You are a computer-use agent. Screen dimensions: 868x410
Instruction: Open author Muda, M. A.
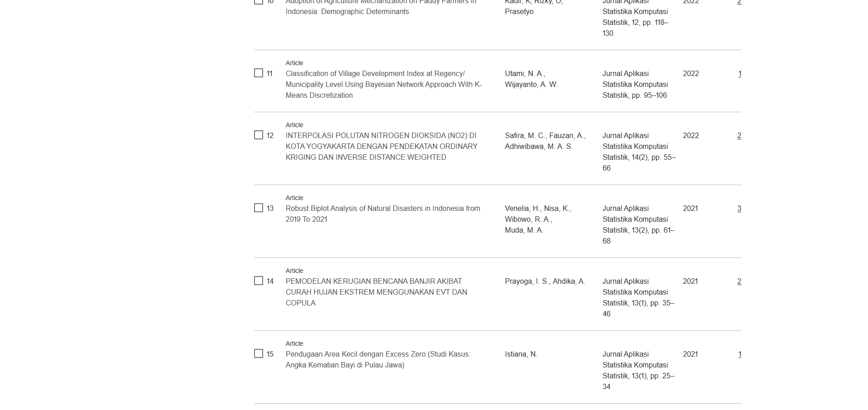[x=524, y=230]
